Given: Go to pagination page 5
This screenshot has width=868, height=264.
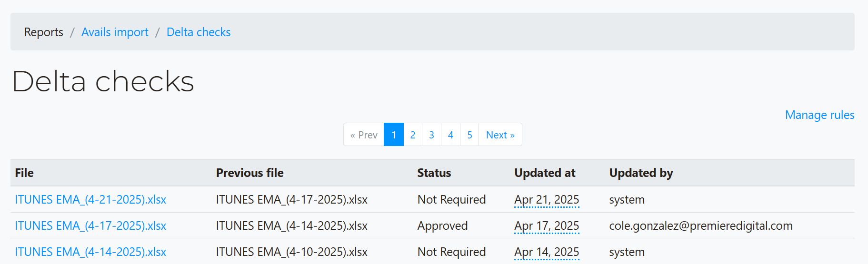Looking at the screenshot, I should (469, 135).
